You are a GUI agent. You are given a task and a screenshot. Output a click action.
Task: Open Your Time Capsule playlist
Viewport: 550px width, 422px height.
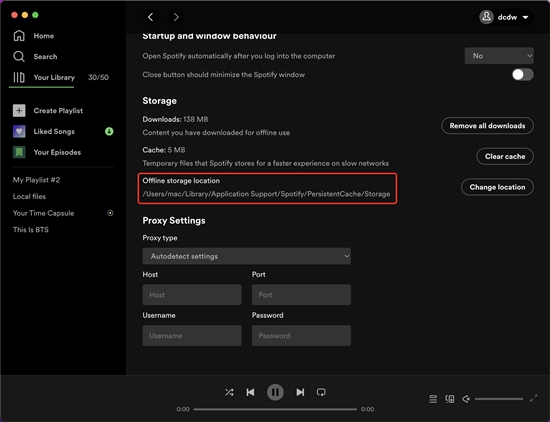tap(43, 213)
